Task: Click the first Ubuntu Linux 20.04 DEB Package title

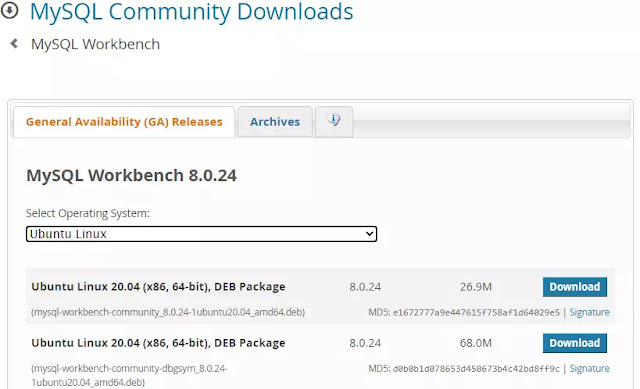Action: tap(158, 287)
